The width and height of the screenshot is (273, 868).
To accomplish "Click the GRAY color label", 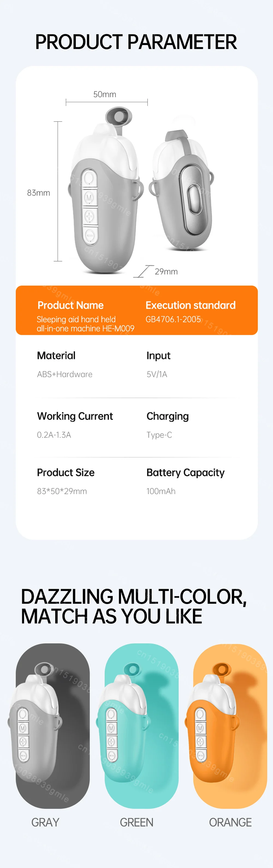I will pyautogui.click(x=45, y=822).
